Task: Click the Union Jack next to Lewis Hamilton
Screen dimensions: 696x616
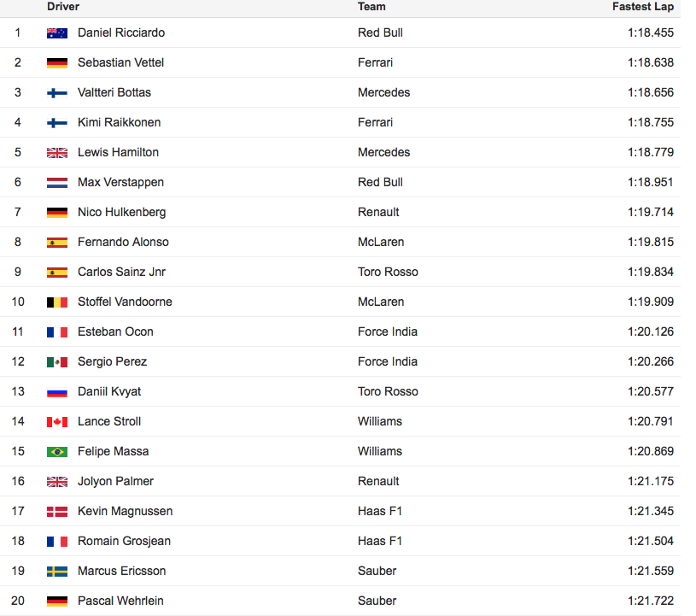Action: (x=57, y=152)
